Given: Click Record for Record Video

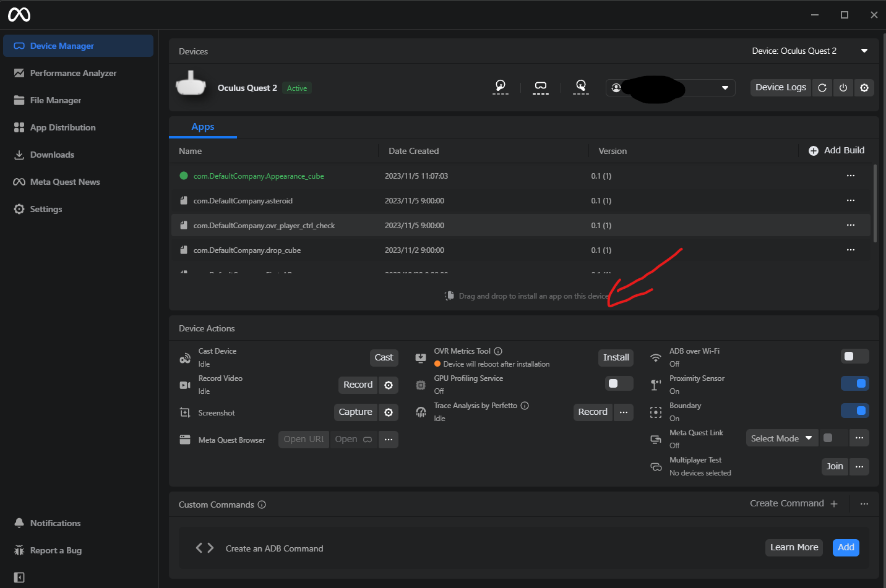Looking at the screenshot, I should (358, 385).
